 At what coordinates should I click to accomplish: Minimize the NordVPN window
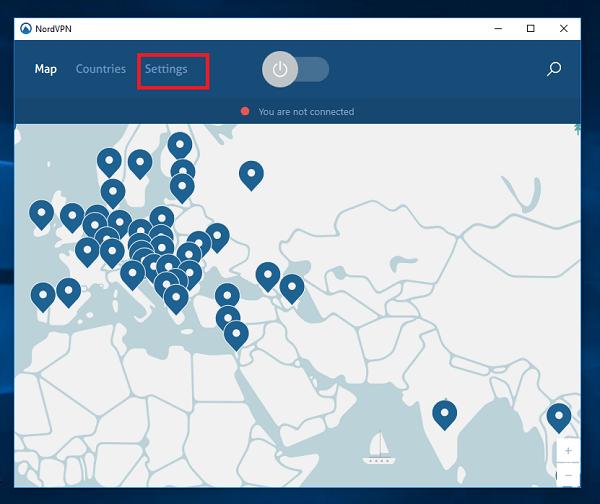coord(498,29)
